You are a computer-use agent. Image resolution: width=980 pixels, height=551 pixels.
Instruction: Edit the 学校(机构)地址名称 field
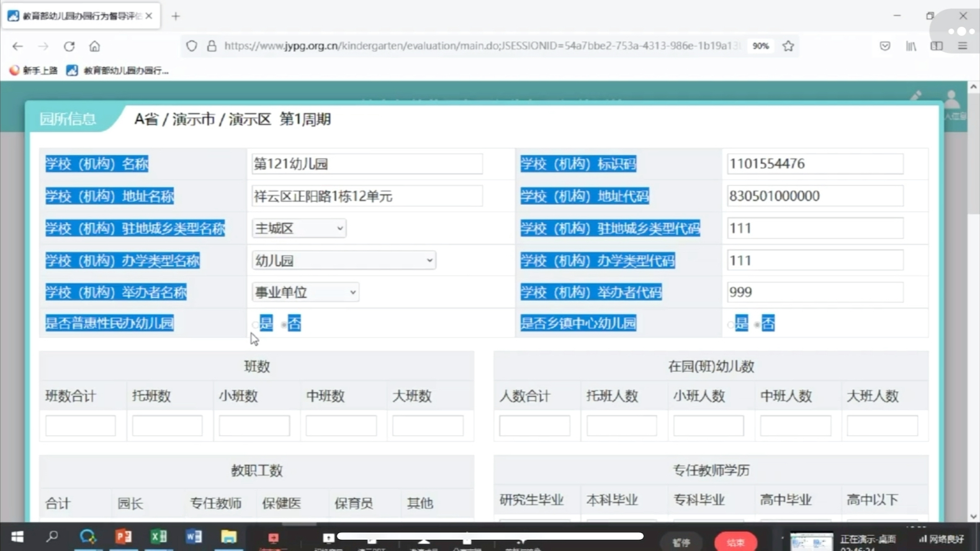(367, 196)
